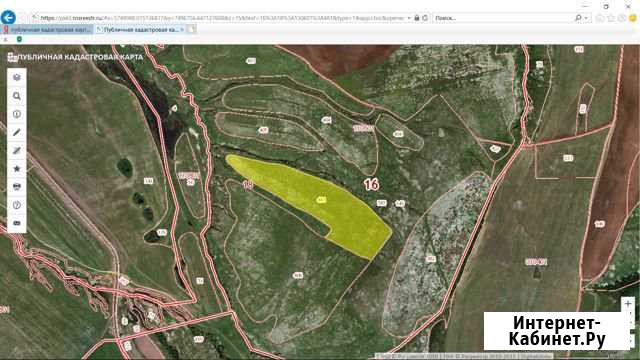Open favorites star in map sidebar

click(17, 169)
